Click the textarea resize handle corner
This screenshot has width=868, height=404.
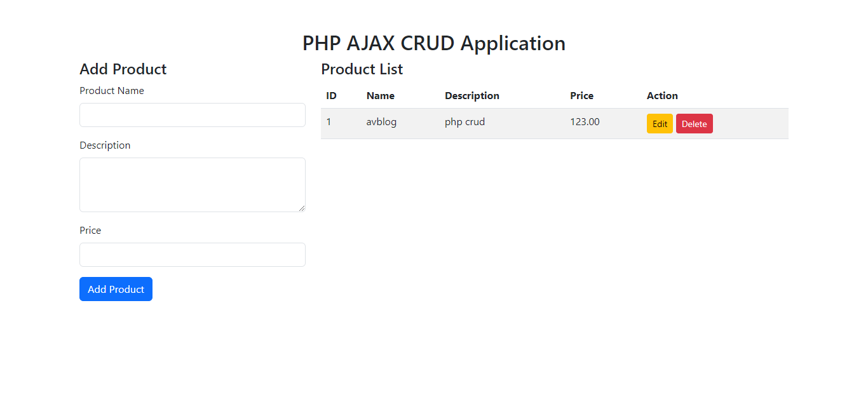click(x=302, y=208)
